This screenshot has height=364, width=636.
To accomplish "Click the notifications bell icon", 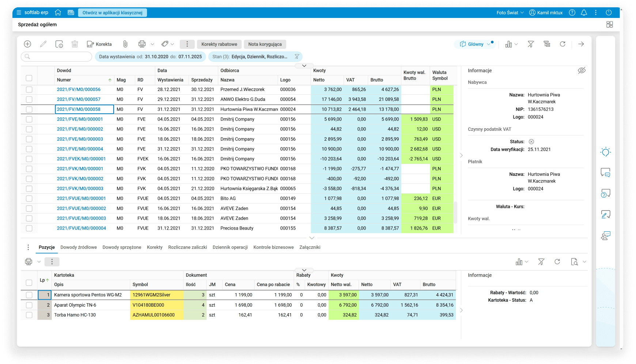I will [x=584, y=12].
